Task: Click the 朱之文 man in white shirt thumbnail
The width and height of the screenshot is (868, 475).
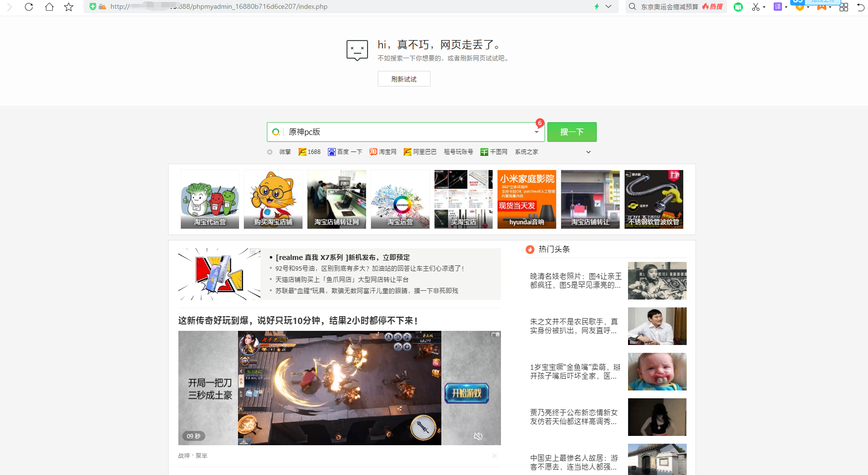Action: click(657, 326)
